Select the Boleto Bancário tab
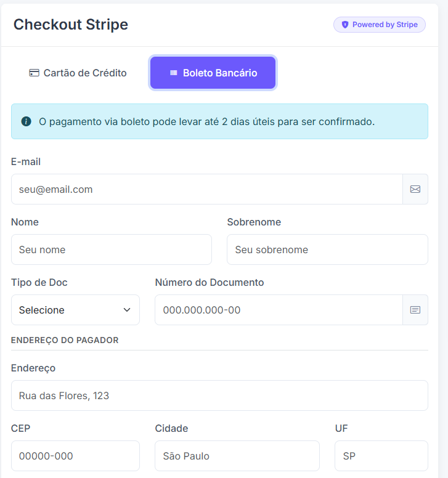 click(x=213, y=73)
